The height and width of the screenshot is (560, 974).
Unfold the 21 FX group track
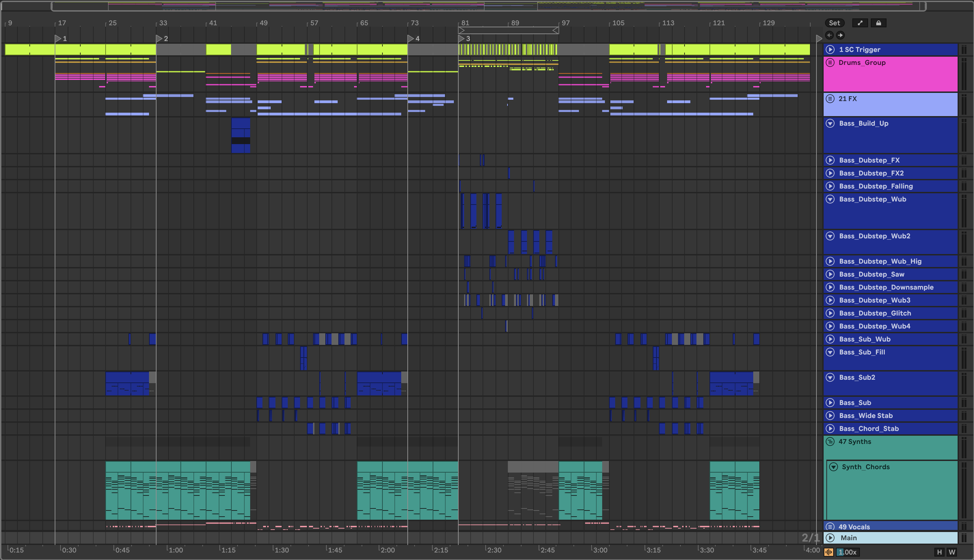[830, 99]
